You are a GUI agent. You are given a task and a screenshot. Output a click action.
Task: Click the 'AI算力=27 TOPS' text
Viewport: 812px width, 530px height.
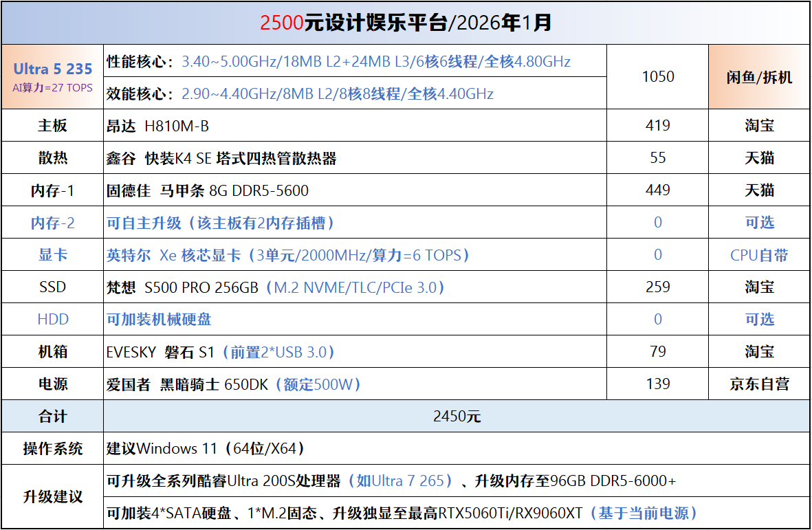52,88
